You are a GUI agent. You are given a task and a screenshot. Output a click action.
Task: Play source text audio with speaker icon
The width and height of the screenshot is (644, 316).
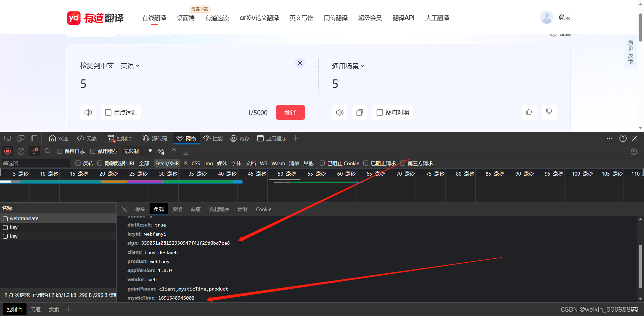[88, 113]
